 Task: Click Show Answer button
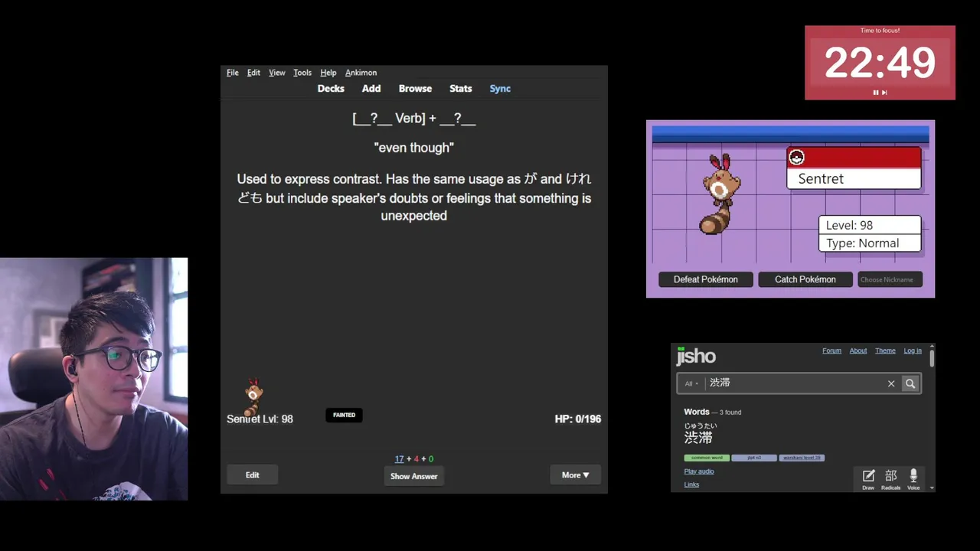pyautogui.click(x=413, y=476)
